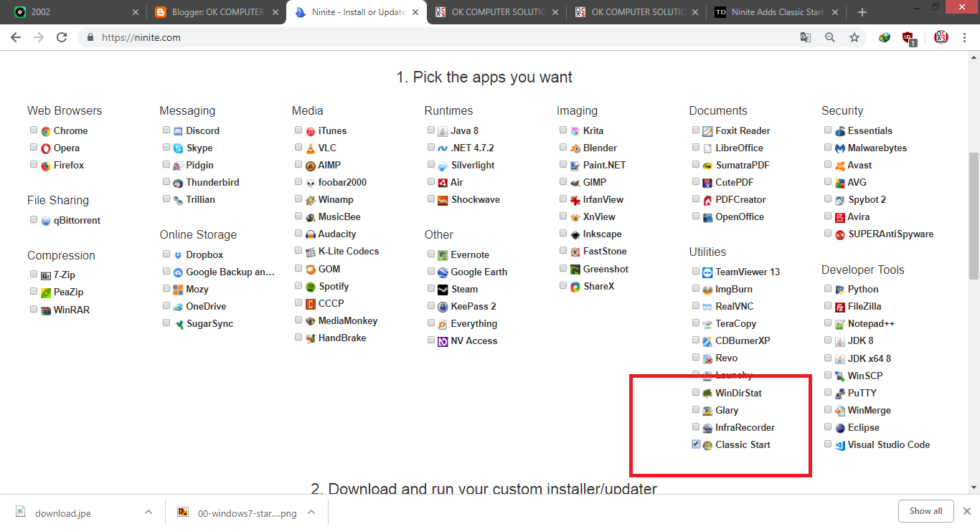Click the SUPERAntiSpyware label
The height and width of the screenshot is (529, 980).
890,234
